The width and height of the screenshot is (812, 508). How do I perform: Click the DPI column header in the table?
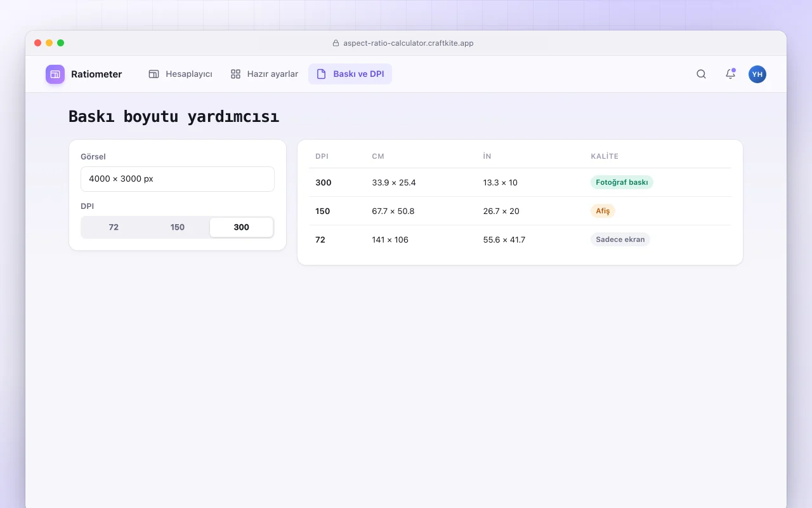pos(322,156)
